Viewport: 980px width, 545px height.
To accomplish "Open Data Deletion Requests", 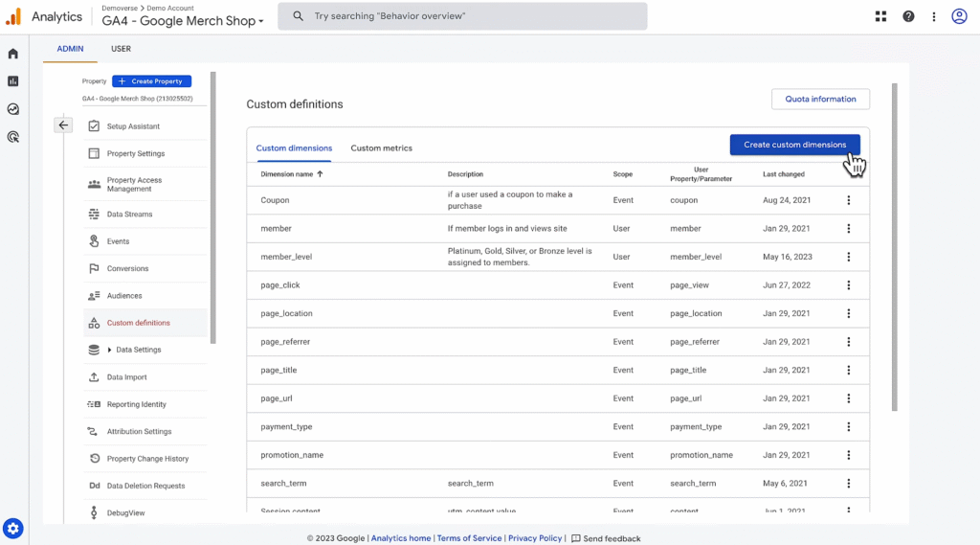I will (145, 486).
